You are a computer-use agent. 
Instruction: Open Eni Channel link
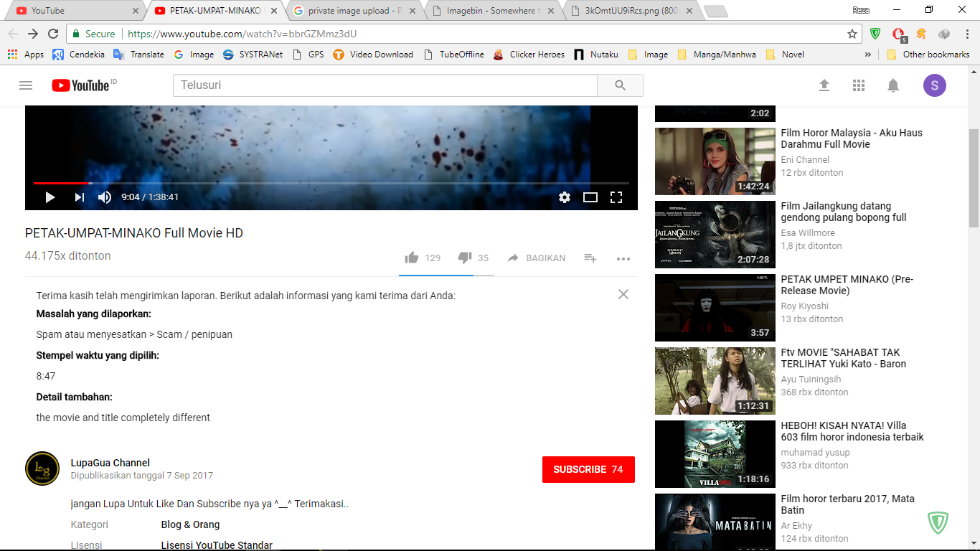[x=805, y=160]
